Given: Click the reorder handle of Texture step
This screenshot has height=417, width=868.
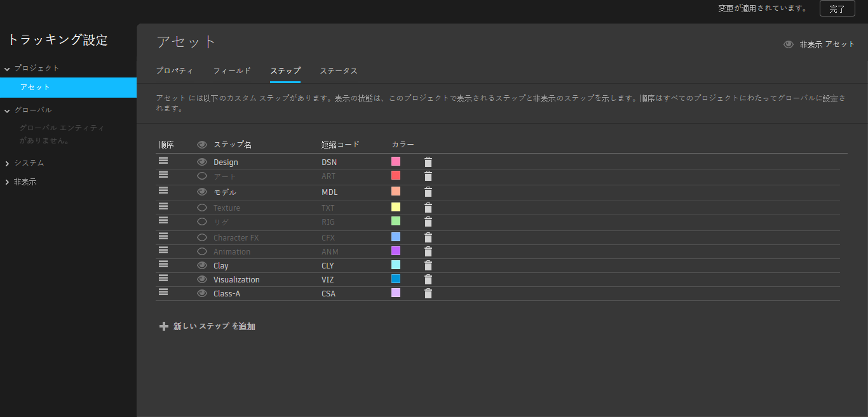Looking at the screenshot, I should point(163,206).
